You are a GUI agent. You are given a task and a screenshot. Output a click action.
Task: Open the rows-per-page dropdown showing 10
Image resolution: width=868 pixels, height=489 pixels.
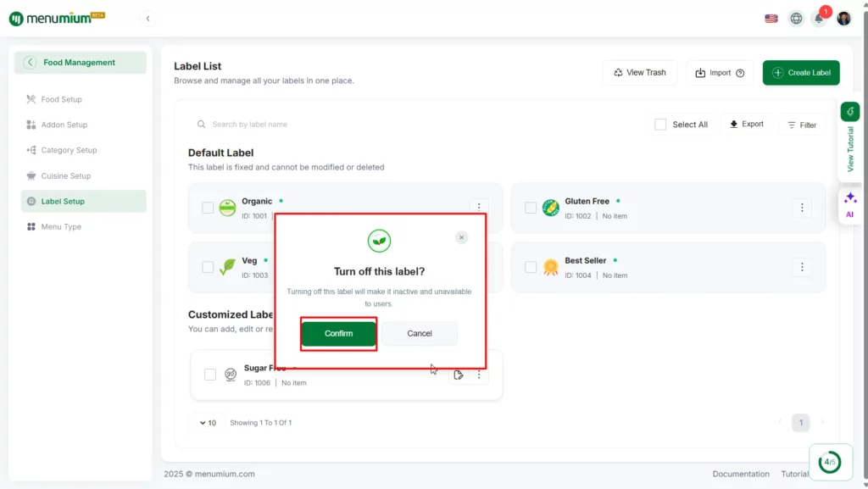[209, 423]
